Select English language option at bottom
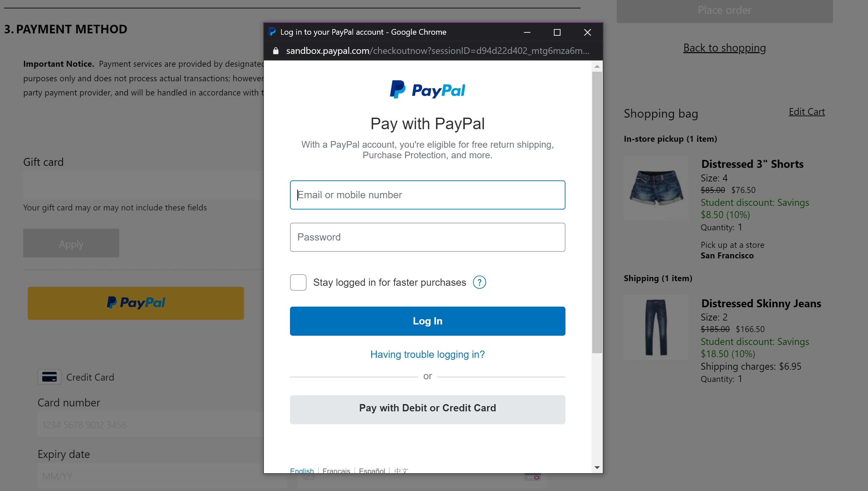868x491 pixels. click(302, 471)
